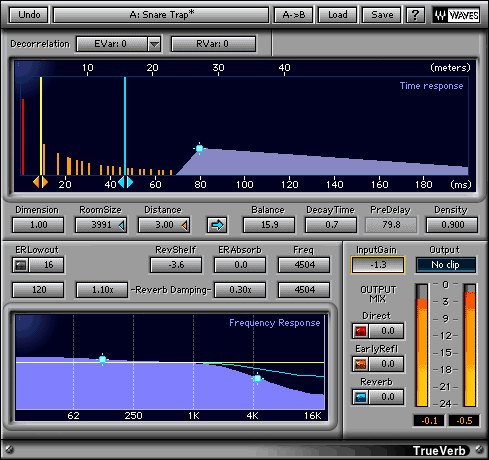Click the DecayTime value 0.7

331,225
